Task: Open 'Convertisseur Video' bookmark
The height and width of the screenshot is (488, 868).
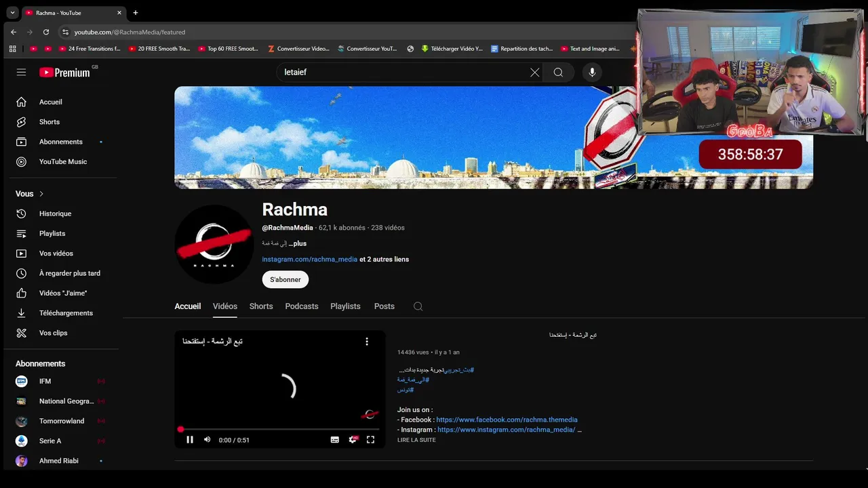Action: 298,49
